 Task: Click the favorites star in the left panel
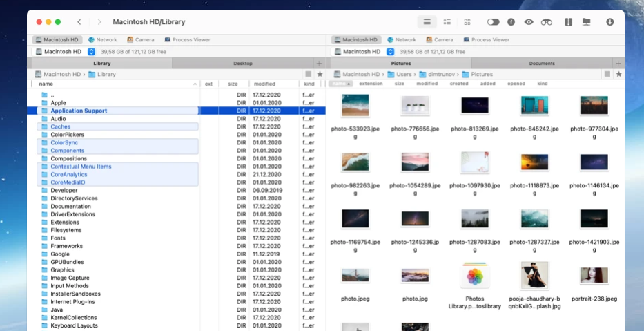pos(320,74)
